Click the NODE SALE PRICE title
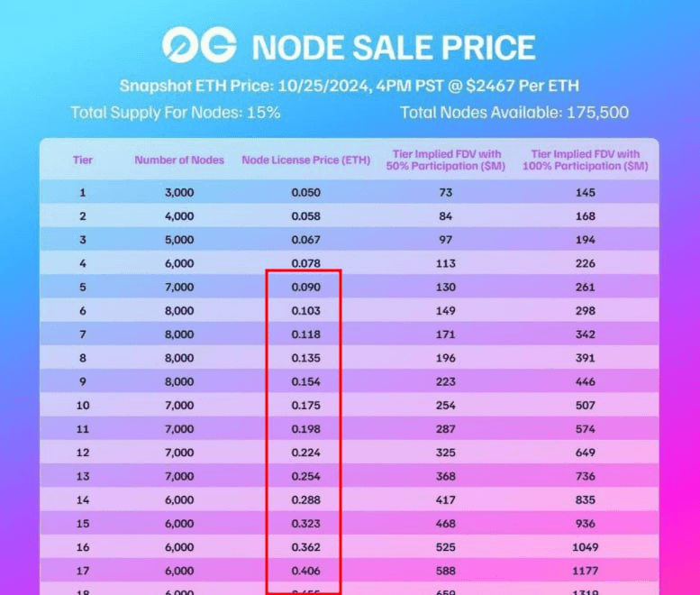The width and height of the screenshot is (700, 595). 394,48
